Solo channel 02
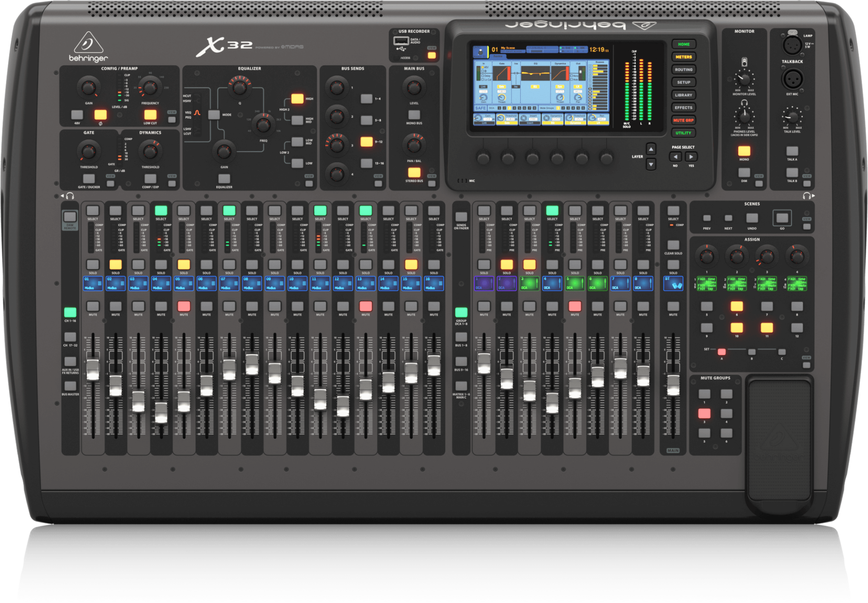The height and width of the screenshot is (603, 868). point(116,265)
